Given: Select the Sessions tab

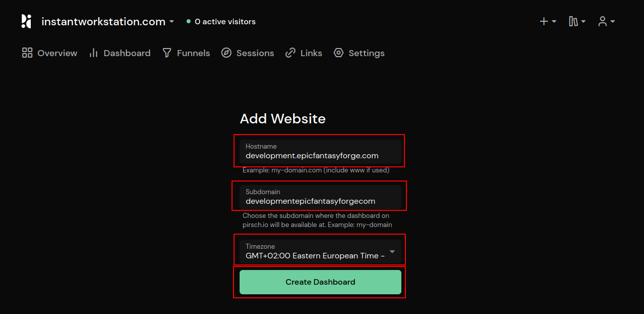Looking at the screenshot, I should click(248, 53).
